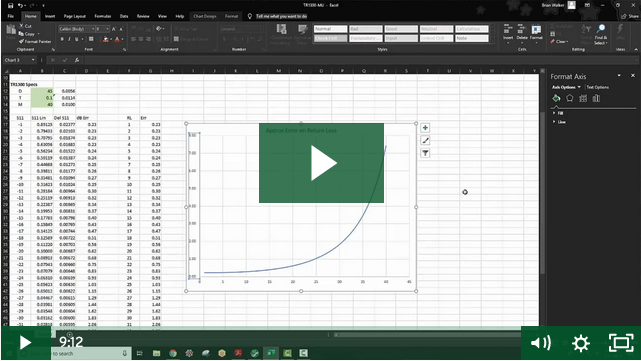Click the Save icon in quick access toolbar
This screenshot has width=641, height=361.
(x=11, y=5)
